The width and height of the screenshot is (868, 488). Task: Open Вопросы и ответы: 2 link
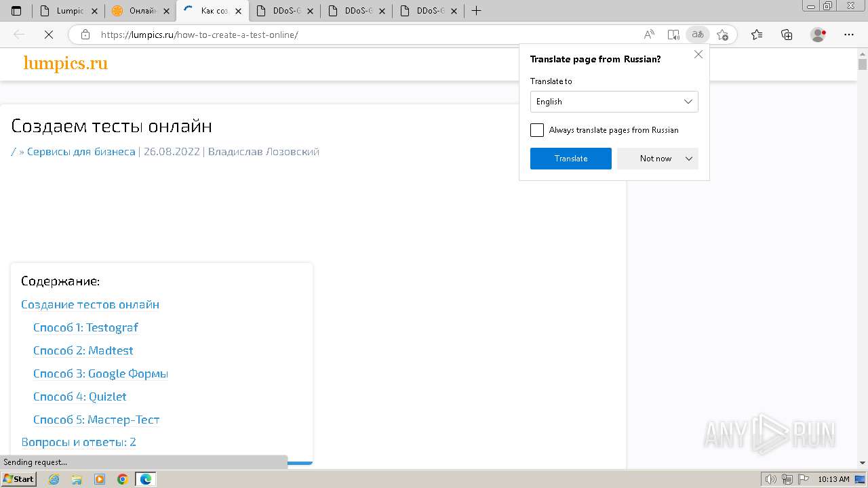(79, 442)
